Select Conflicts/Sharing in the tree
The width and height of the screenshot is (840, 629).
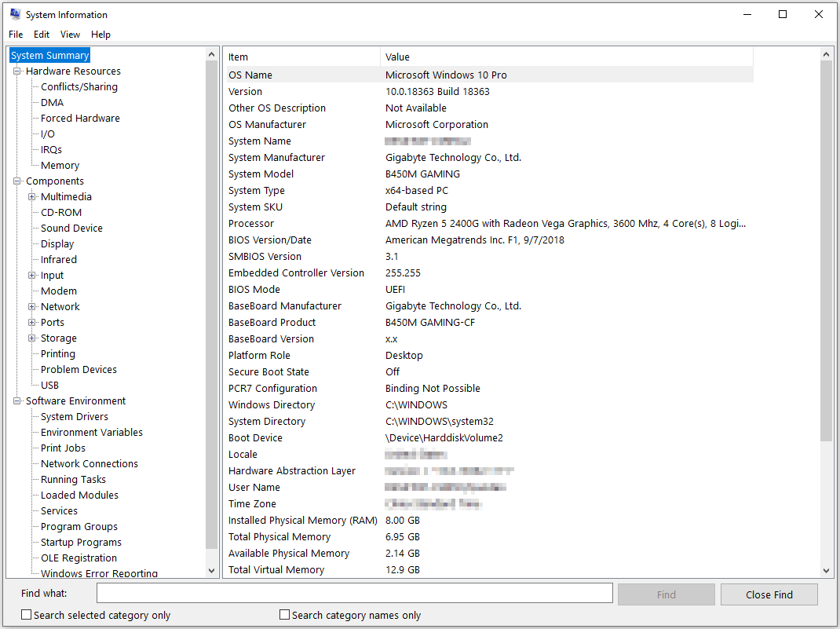[x=79, y=87]
